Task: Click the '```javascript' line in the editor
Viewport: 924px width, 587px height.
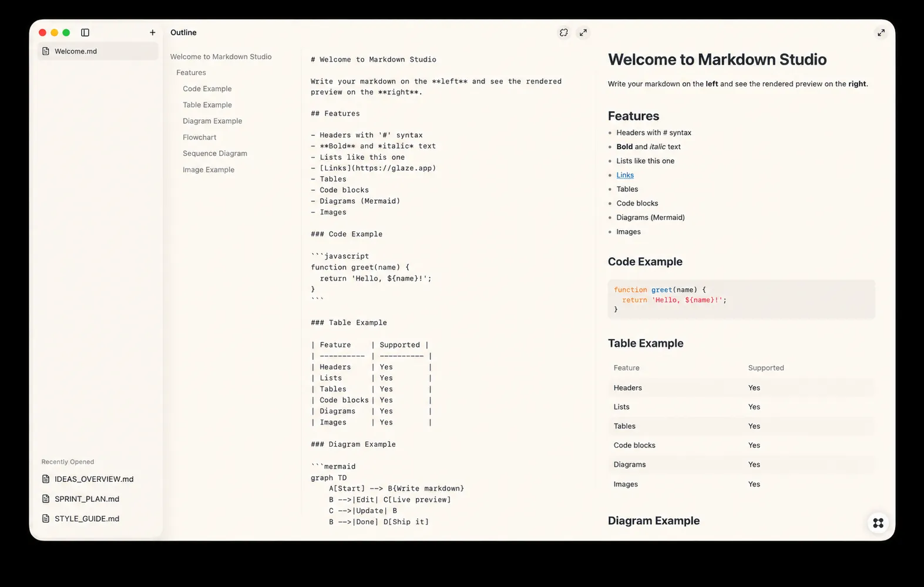Action: [x=340, y=256]
